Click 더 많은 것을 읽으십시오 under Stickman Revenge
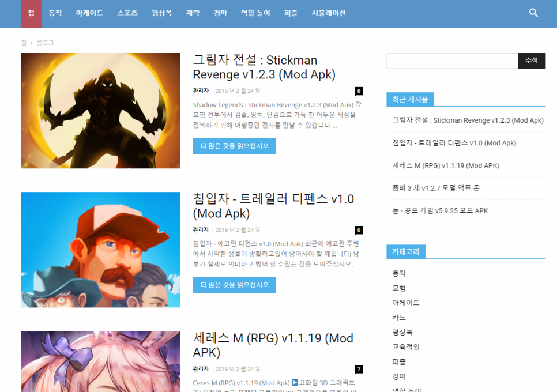Viewport: 557px width, 392px height. pos(234,146)
